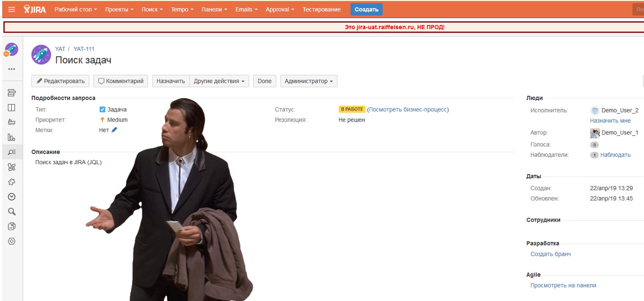Click the watchers count badge showing 1
This screenshot has width=644, height=301.
coord(594,155)
